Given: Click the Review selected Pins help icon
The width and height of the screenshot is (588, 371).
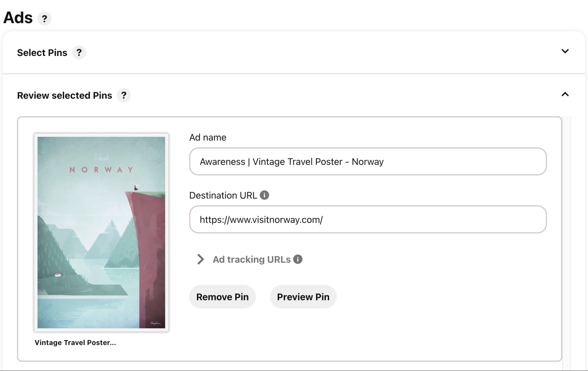Looking at the screenshot, I should (x=124, y=95).
